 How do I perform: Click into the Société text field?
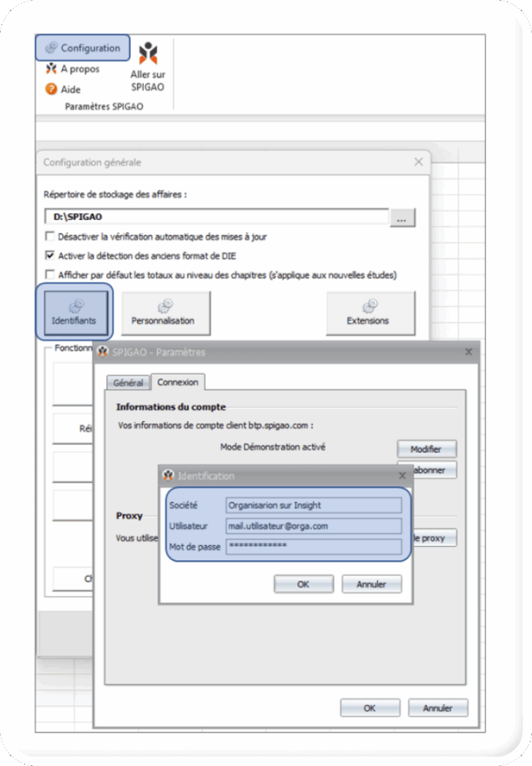click(313, 506)
